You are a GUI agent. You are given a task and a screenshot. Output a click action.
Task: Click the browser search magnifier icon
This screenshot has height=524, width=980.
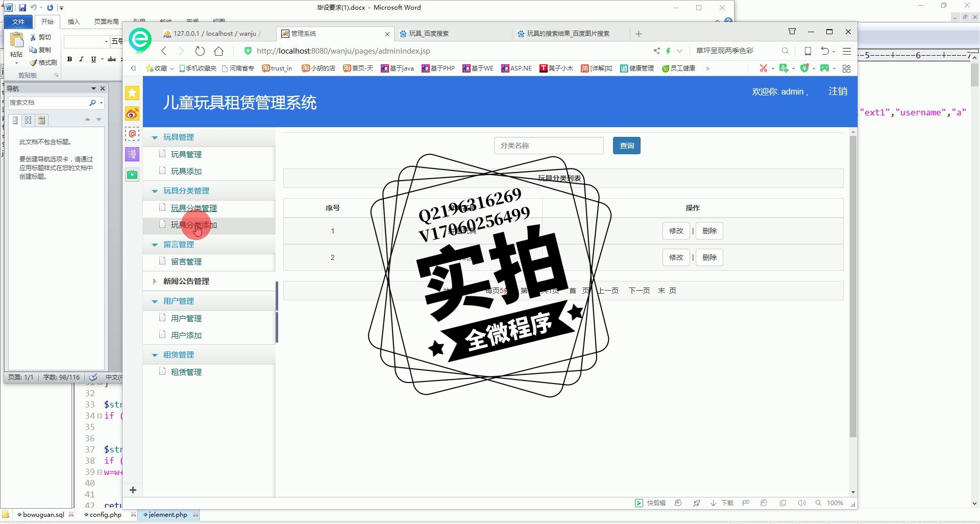coord(785,51)
